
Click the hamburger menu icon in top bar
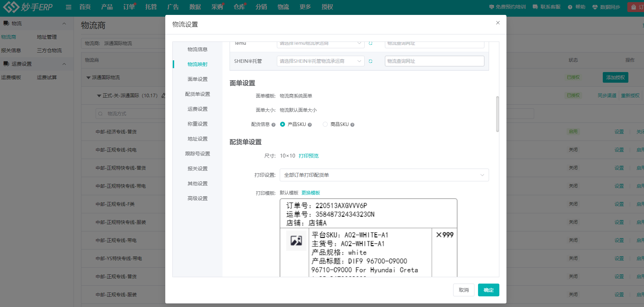pyautogui.click(x=69, y=7)
